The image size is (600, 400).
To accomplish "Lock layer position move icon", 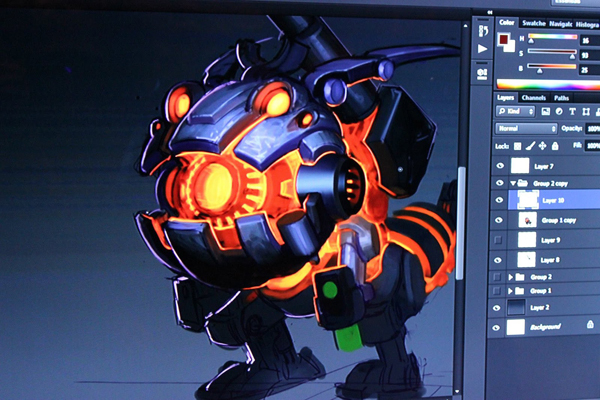I will click(x=543, y=146).
